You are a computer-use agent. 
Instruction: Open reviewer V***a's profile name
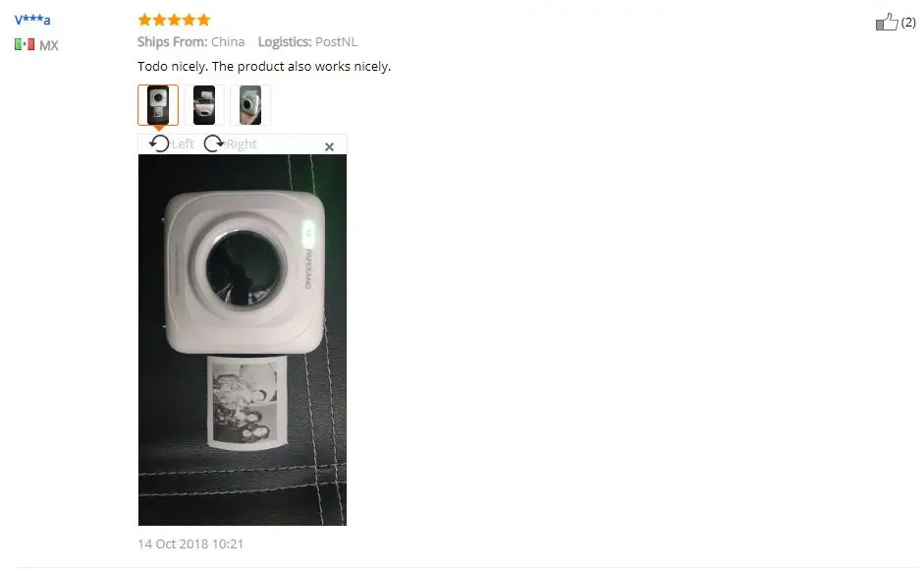pyautogui.click(x=32, y=20)
